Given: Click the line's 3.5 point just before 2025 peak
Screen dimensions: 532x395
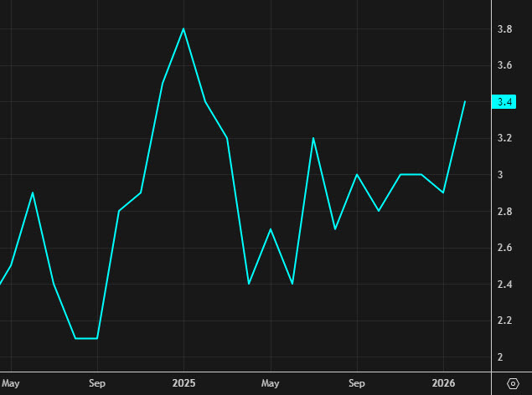Looking at the screenshot, I should click(x=162, y=84).
